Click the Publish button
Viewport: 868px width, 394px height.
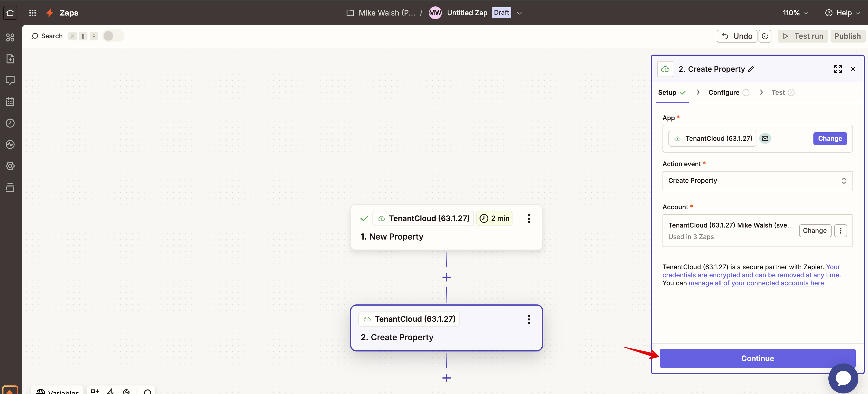pos(847,36)
